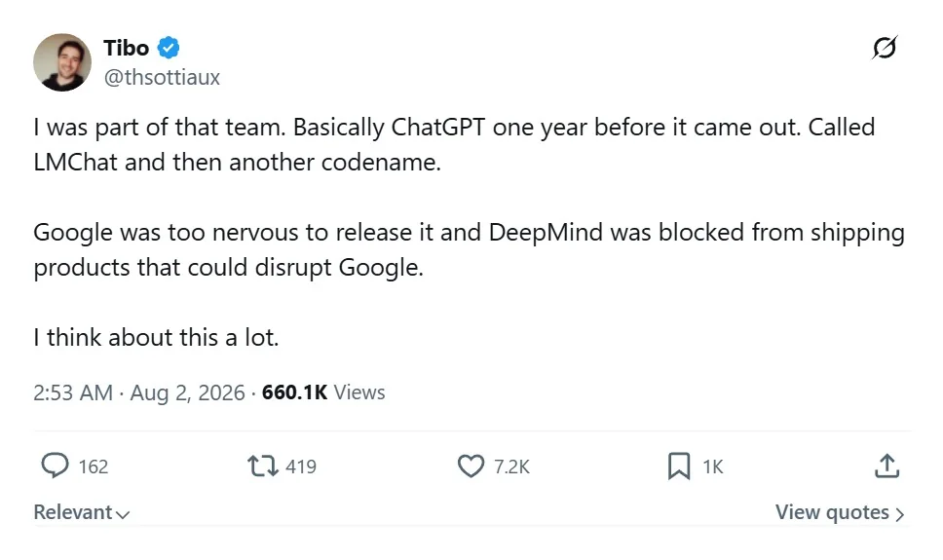Click the blue verified badge

click(x=169, y=48)
